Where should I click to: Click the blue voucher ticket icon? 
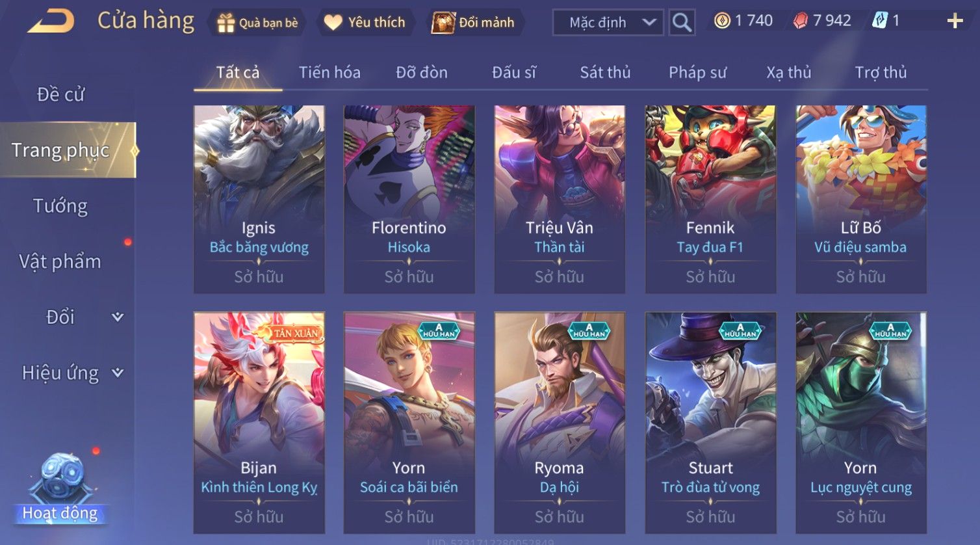[x=879, y=21]
